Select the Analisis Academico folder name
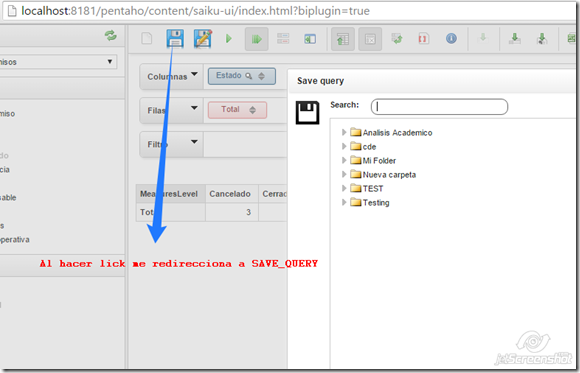580x373 pixels. click(397, 132)
